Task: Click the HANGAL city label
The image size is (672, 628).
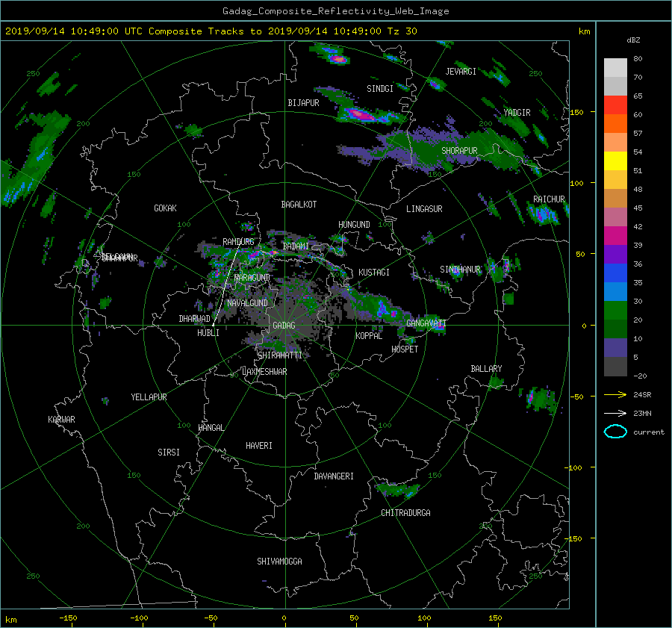Action: click(211, 428)
